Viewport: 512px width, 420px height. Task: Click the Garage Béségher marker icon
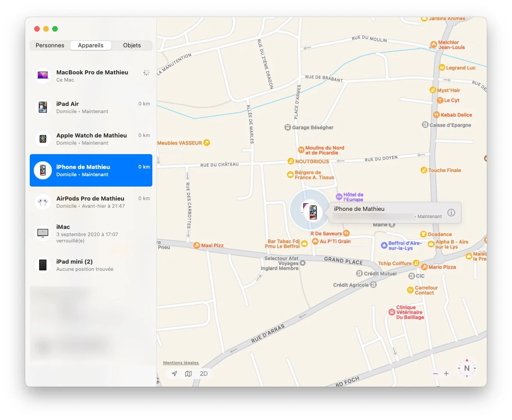click(288, 128)
